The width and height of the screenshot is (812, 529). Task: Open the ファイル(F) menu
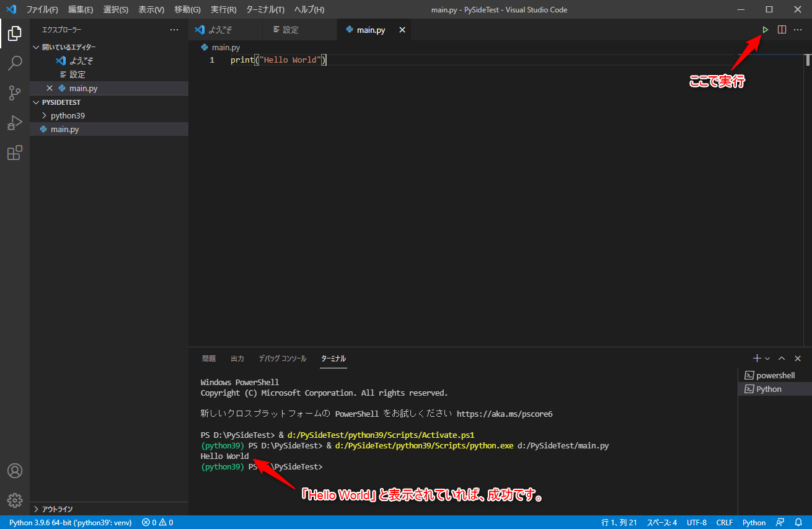click(42, 9)
